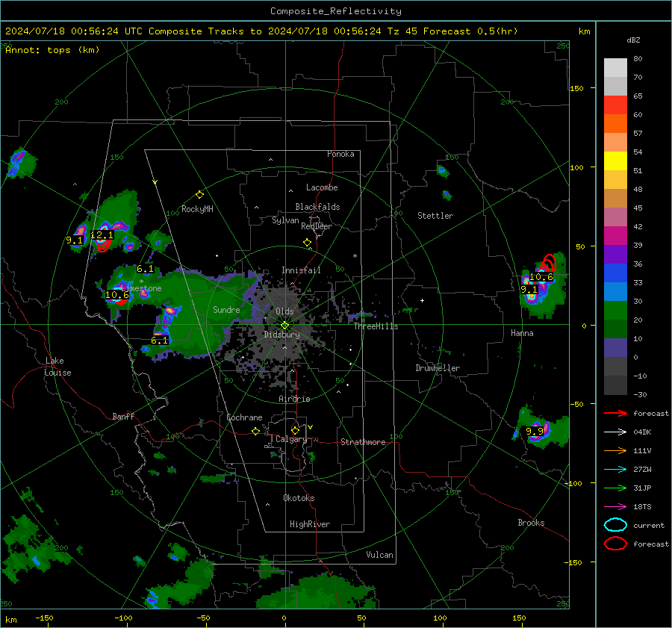This screenshot has height=628, width=672.
Task: Click the 6.1 top label above Limestone
Action: point(145,269)
